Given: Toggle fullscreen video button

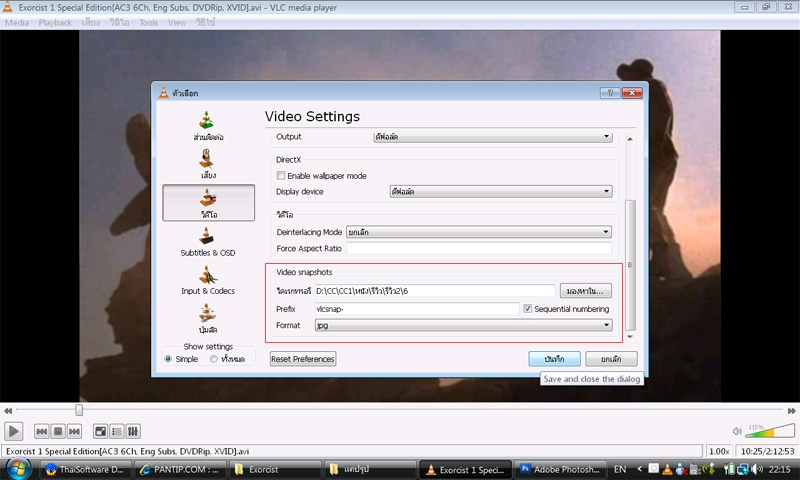Looking at the screenshot, I should tap(101, 432).
